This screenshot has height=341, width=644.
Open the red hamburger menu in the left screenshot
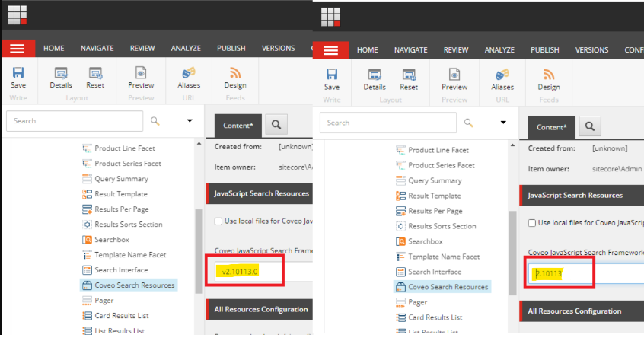(17, 48)
